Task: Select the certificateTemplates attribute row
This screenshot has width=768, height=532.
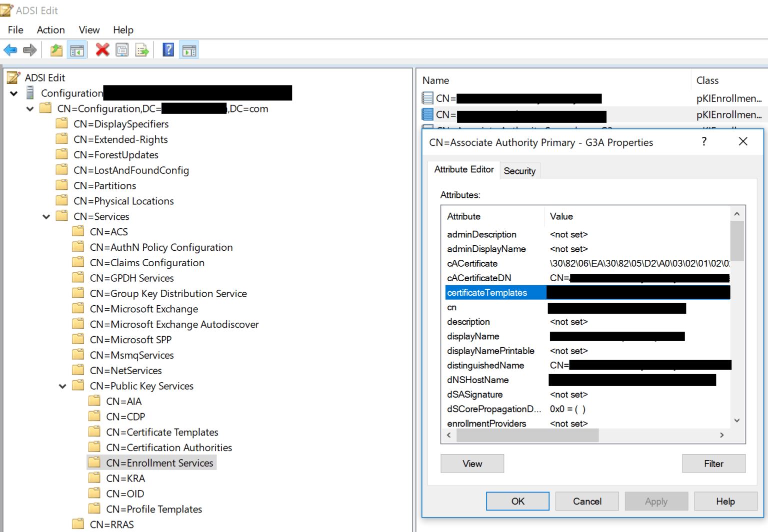Action: coord(487,293)
